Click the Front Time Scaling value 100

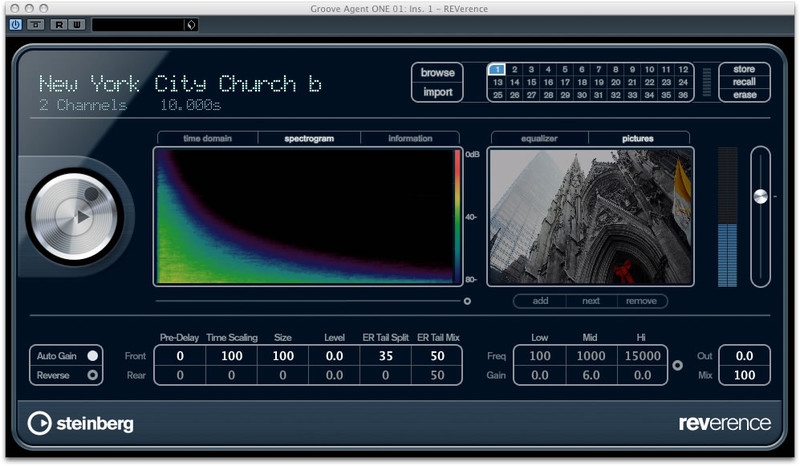pos(232,356)
